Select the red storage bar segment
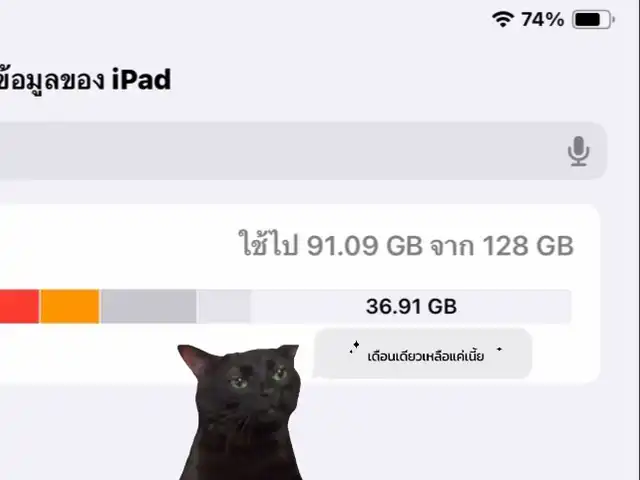 click(19, 306)
